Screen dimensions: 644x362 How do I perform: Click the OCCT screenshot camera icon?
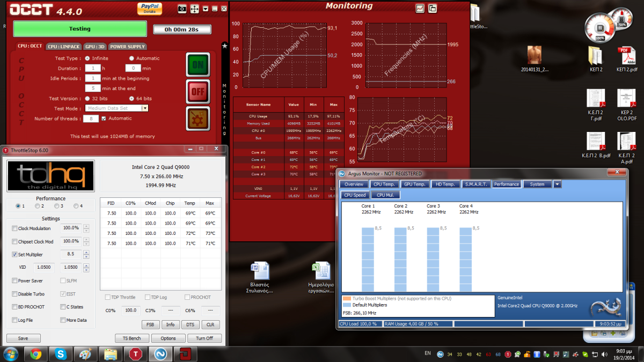pos(182,9)
